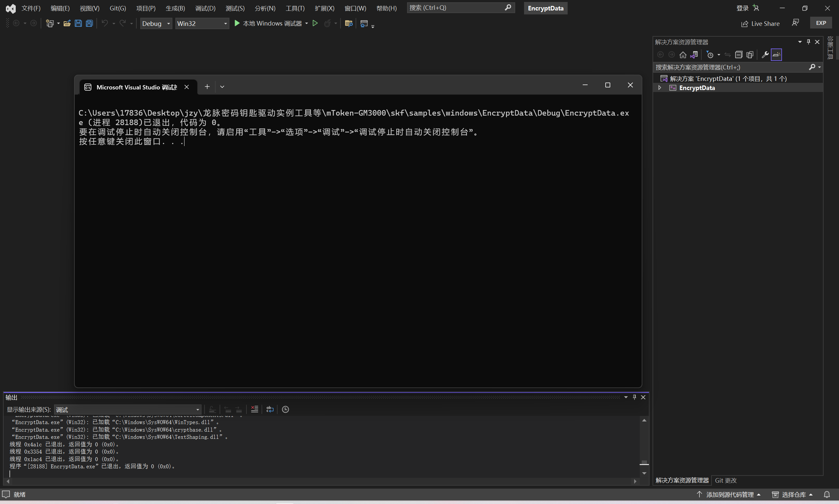Open the 调试(D) menu
Screen dimensions: 839x504
coord(205,8)
